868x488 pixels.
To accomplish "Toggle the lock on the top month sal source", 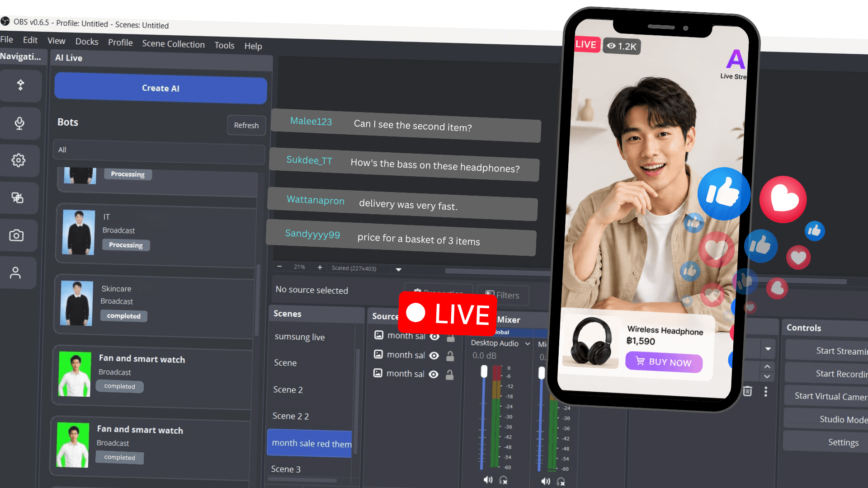I will [x=451, y=338].
